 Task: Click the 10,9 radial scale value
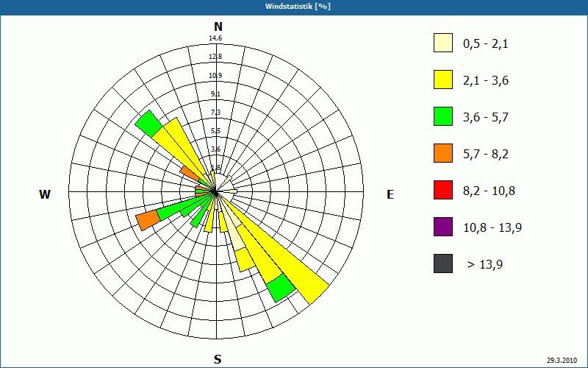(215, 76)
